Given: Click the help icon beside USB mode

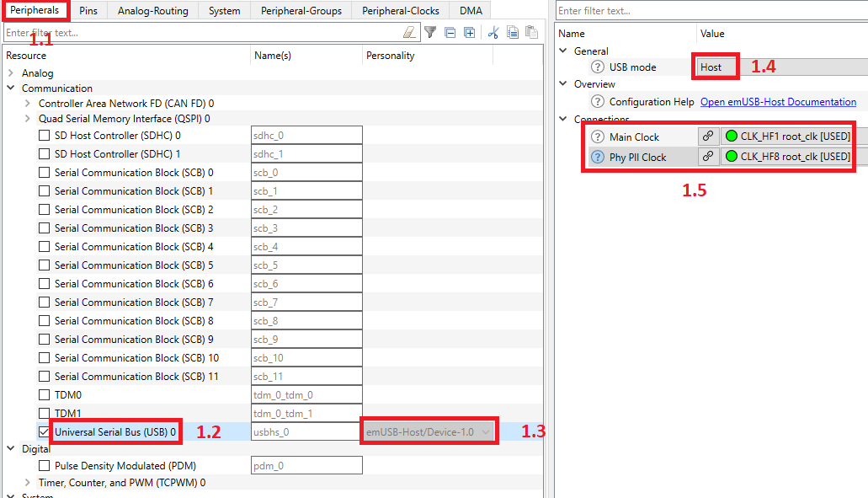Looking at the screenshot, I should (x=598, y=67).
